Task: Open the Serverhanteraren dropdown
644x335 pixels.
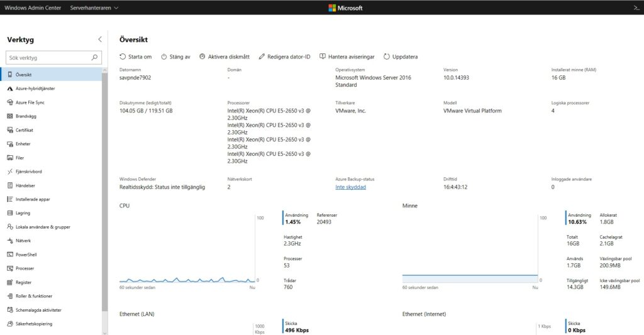Action: 94,8
